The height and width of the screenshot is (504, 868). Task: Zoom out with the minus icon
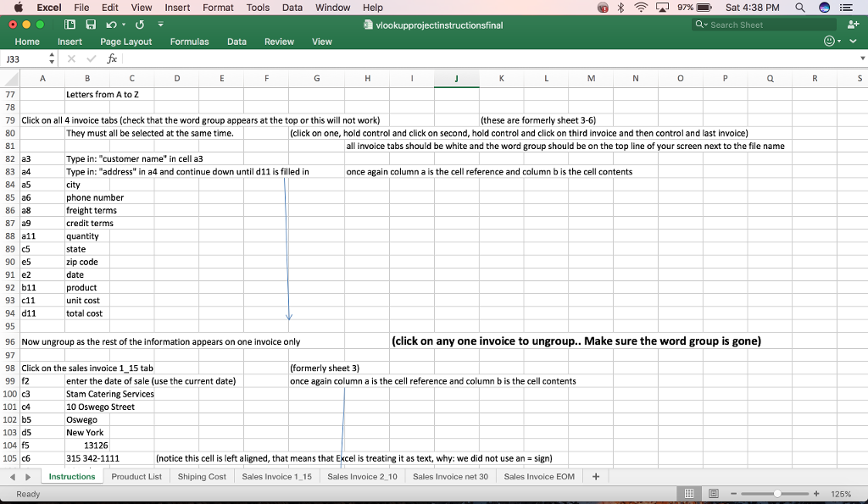(x=734, y=492)
